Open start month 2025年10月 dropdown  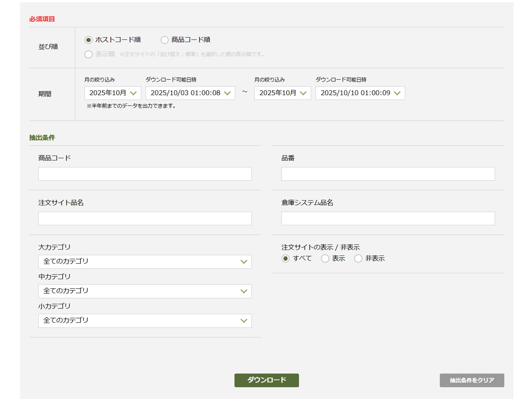(112, 93)
